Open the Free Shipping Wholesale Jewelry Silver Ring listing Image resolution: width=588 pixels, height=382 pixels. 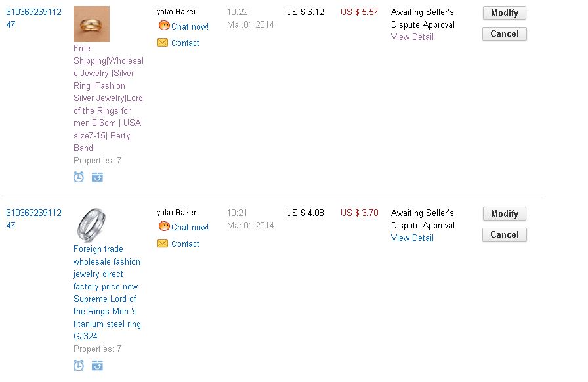[x=108, y=98]
